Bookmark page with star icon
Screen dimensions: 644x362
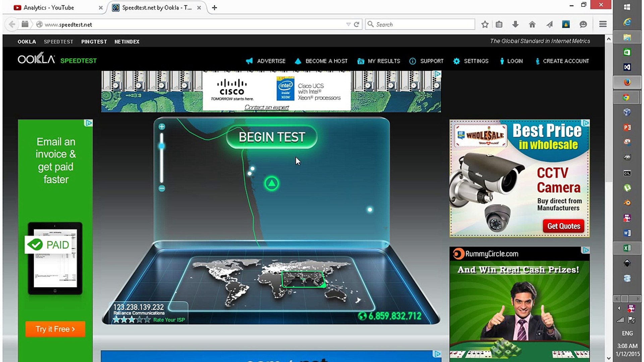pyautogui.click(x=485, y=24)
